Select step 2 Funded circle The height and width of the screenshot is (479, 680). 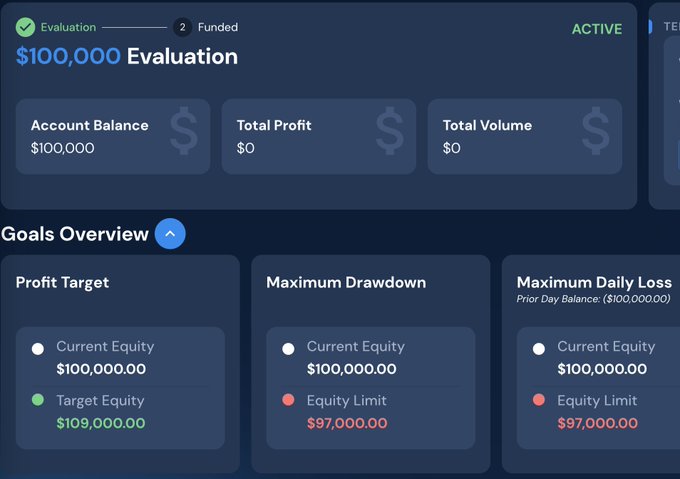coord(182,27)
